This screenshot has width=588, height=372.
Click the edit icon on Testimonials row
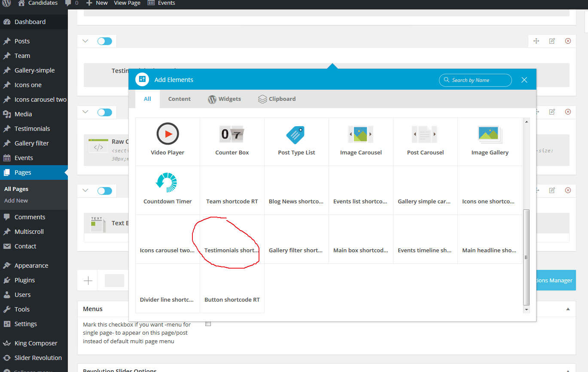(x=552, y=41)
